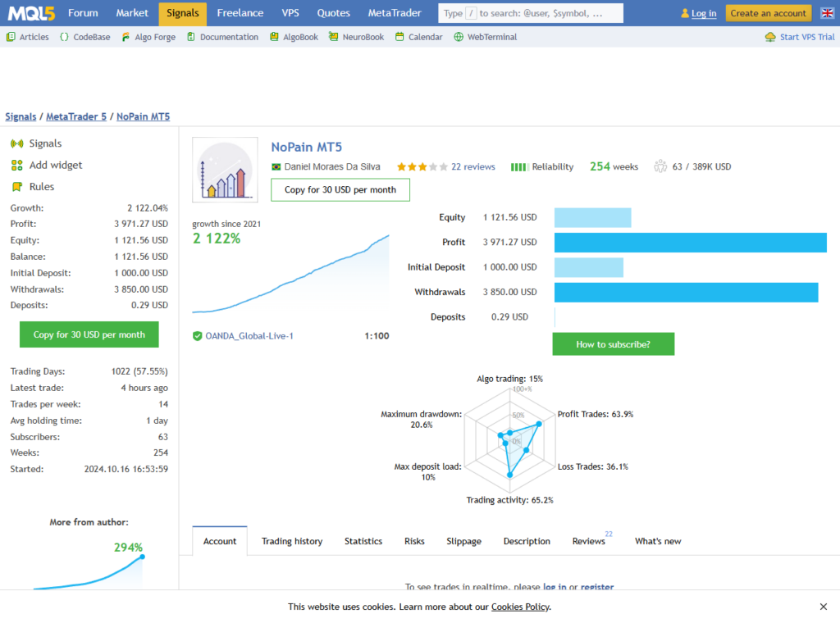Click the Rules sidebar link
This screenshot has height=623, width=840.
(42, 187)
